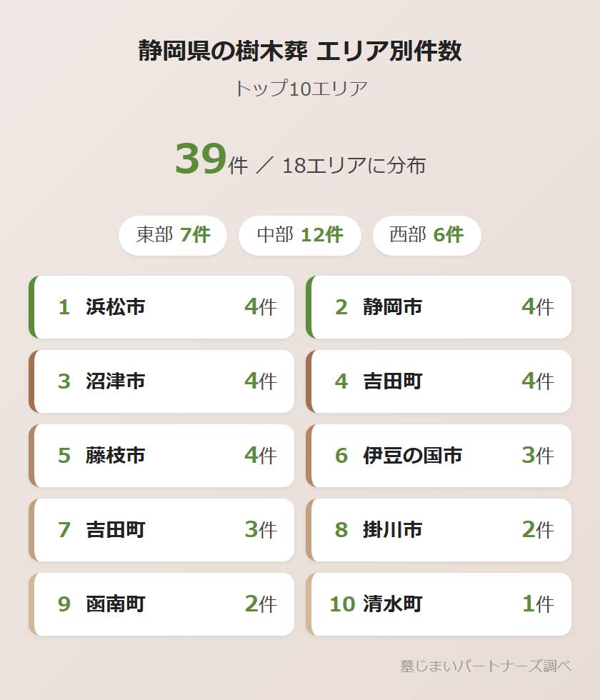Click the 静岡市 rank 2 card
600x700 pixels.
439,307
